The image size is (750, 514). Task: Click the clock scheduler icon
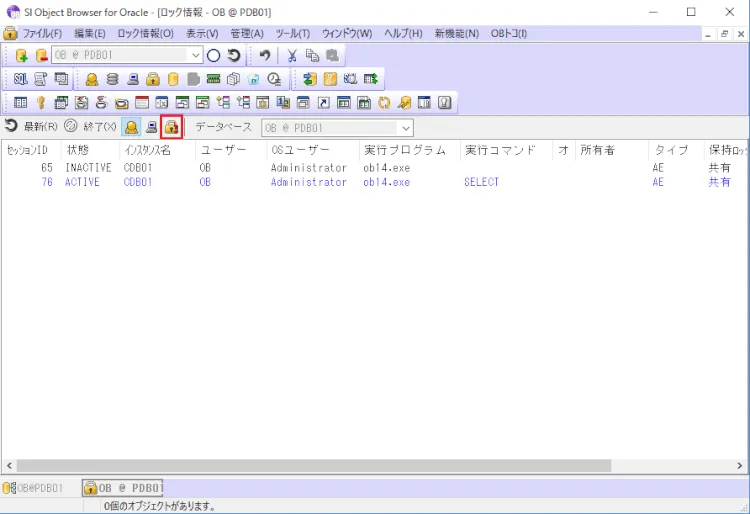coord(274,79)
